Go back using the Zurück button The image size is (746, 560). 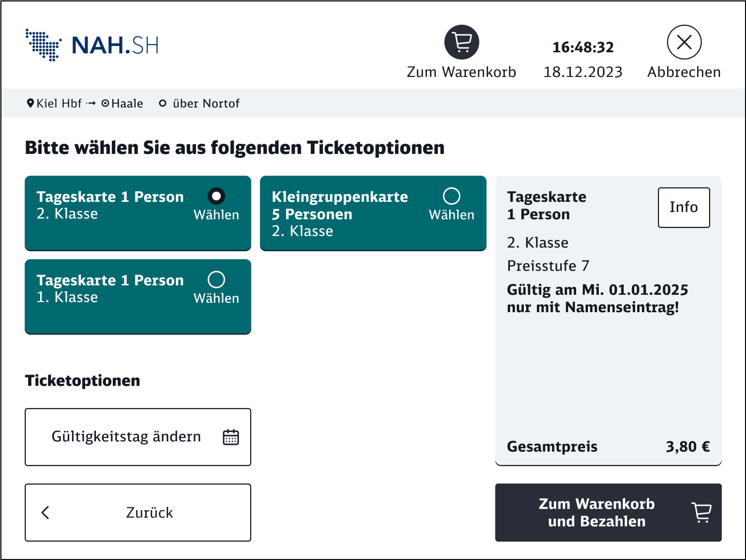(x=138, y=512)
